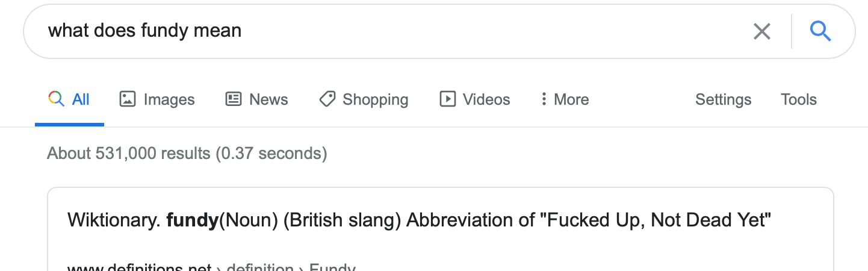Click the price tag icon beside Shopping
This screenshot has height=271, width=868.
327,99
